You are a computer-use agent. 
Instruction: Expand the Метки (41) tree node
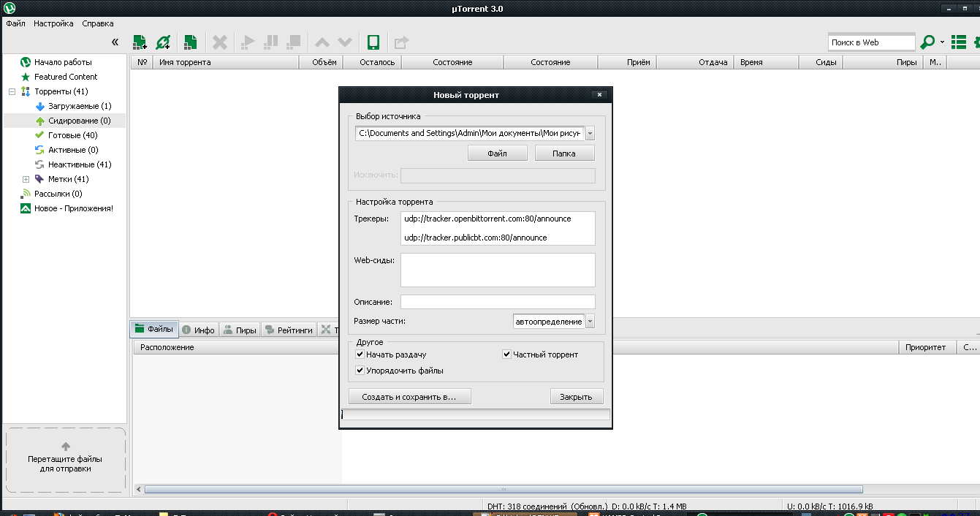coord(26,179)
